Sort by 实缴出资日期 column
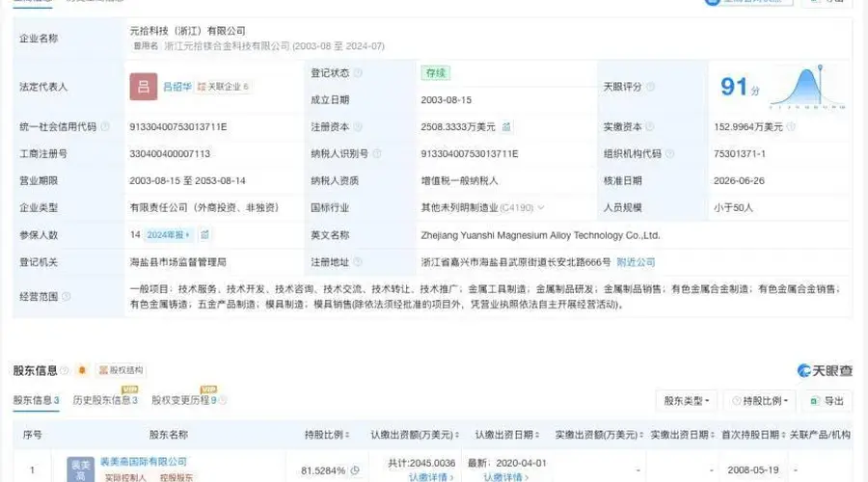 tap(682, 435)
